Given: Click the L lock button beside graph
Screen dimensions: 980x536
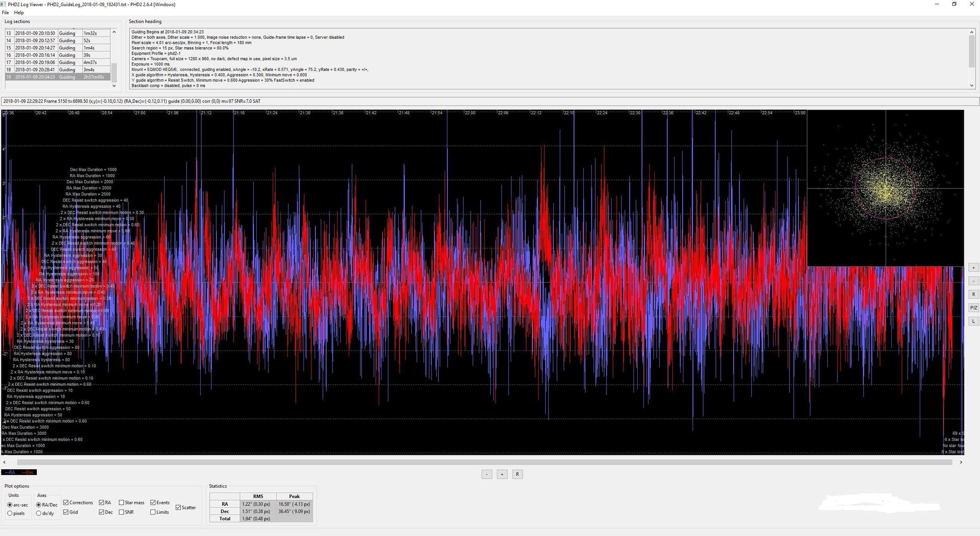Looking at the screenshot, I should click(x=973, y=321).
